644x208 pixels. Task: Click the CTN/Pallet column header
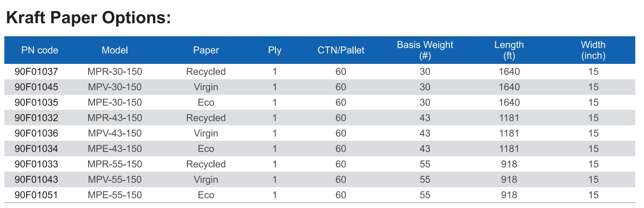341,50
